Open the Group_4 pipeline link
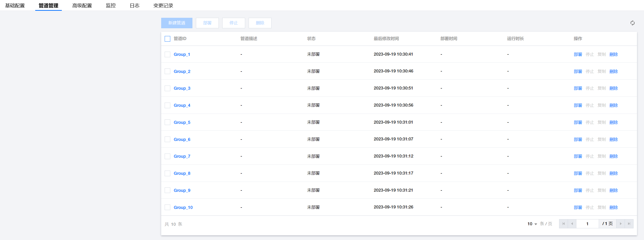644x240 pixels. (x=182, y=105)
